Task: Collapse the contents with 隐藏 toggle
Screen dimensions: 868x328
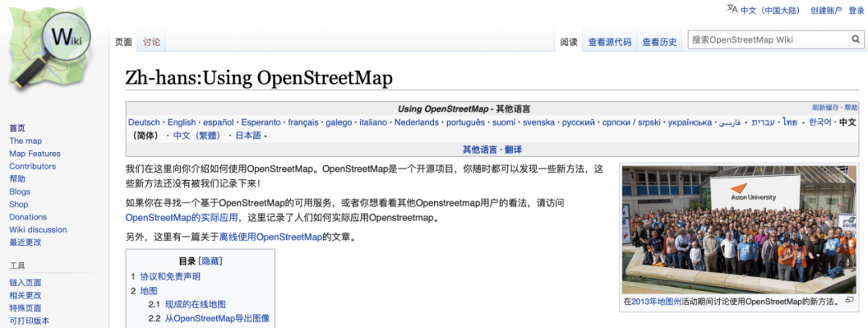Action: click(210, 261)
